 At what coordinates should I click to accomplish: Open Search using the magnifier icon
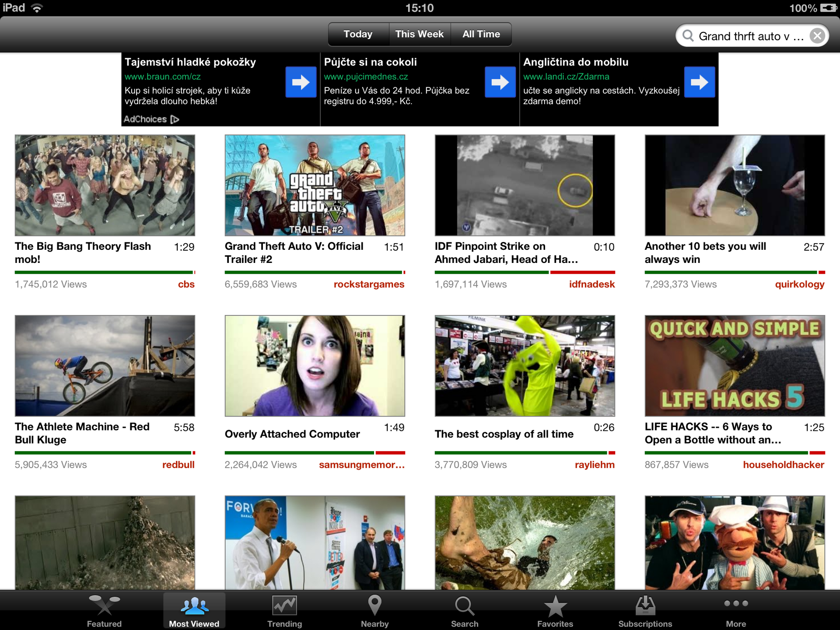(465, 607)
